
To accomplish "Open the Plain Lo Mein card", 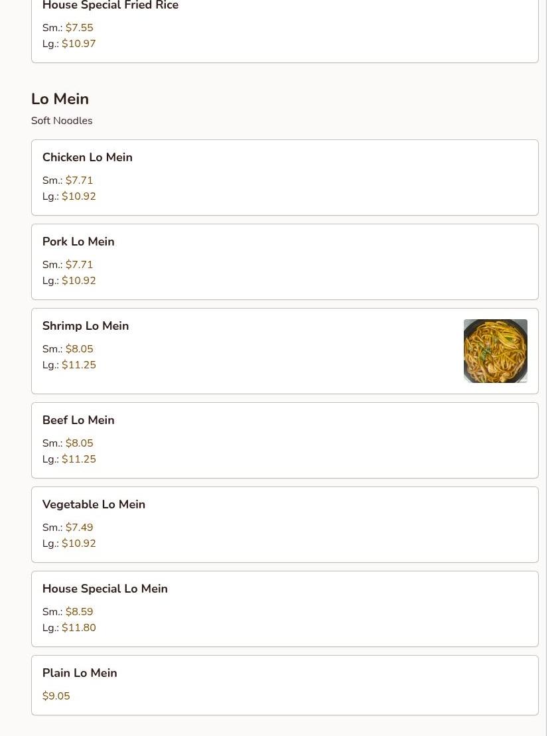I will pos(285,686).
